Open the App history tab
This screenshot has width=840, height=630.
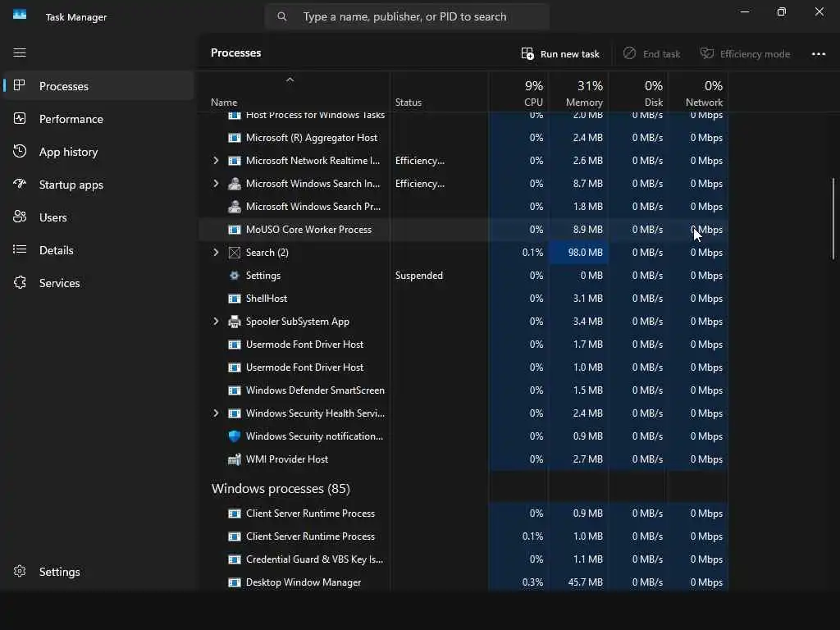tap(98, 152)
